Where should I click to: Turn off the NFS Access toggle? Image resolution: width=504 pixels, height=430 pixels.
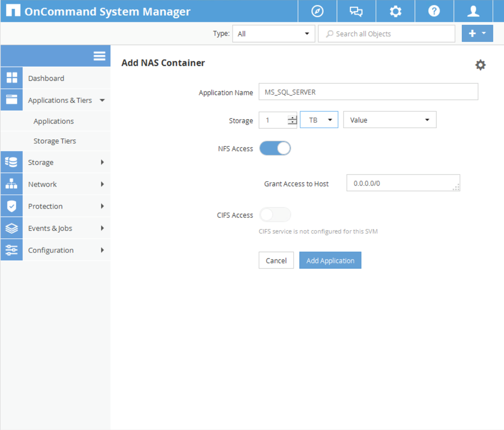point(275,148)
